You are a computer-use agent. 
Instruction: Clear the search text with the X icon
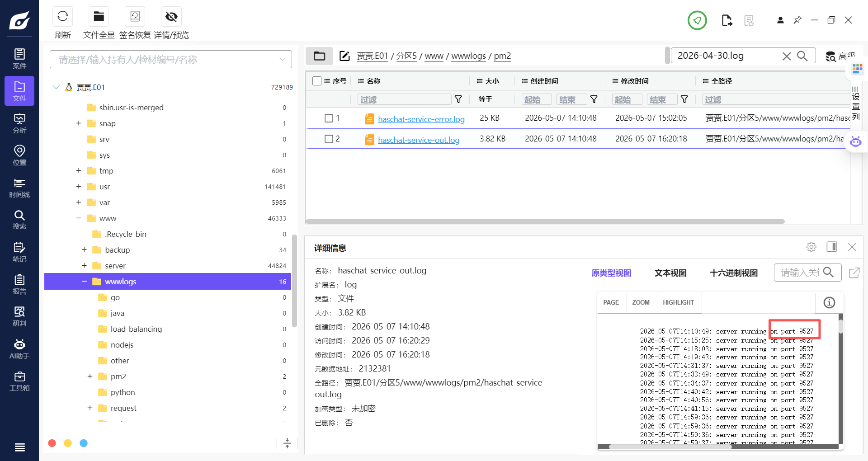(x=787, y=56)
